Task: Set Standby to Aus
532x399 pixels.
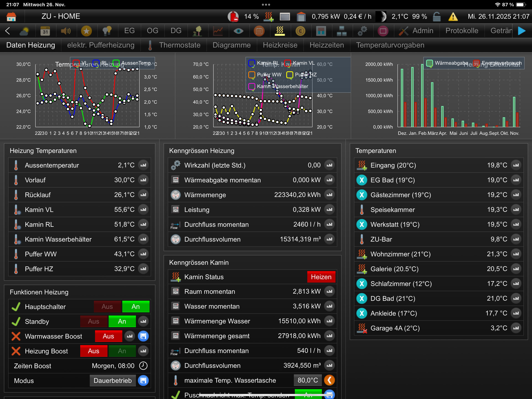Action: tap(94, 321)
